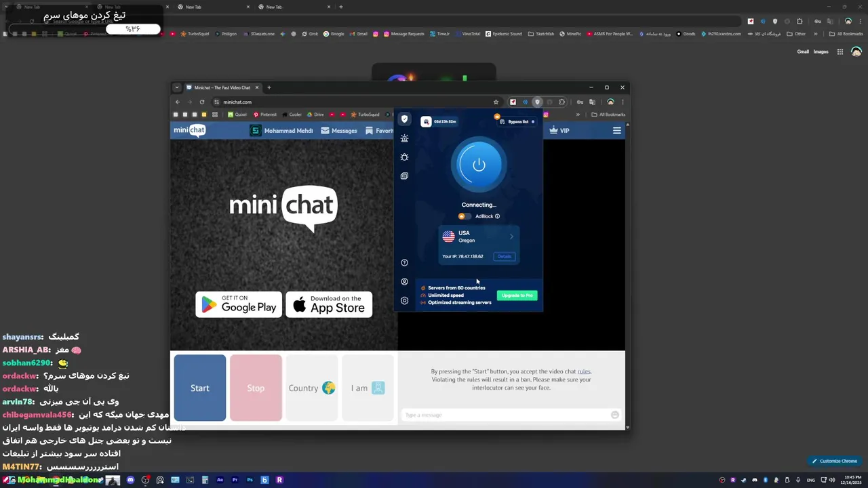Open VirusTotal bookmark in background Chrome
Viewport: 868px width, 488px height.
pos(467,34)
